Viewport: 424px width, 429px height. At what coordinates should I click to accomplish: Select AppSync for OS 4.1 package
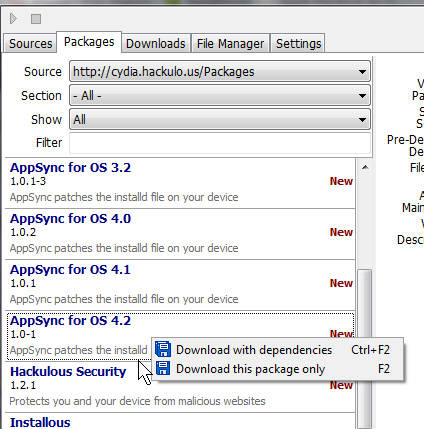(180, 285)
